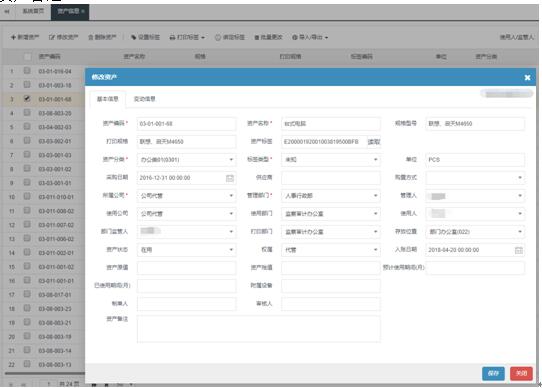The width and height of the screenshot is (542, 388).
Task: Click the tag icon for 设置标签
Action: click(x=133, y=37)
